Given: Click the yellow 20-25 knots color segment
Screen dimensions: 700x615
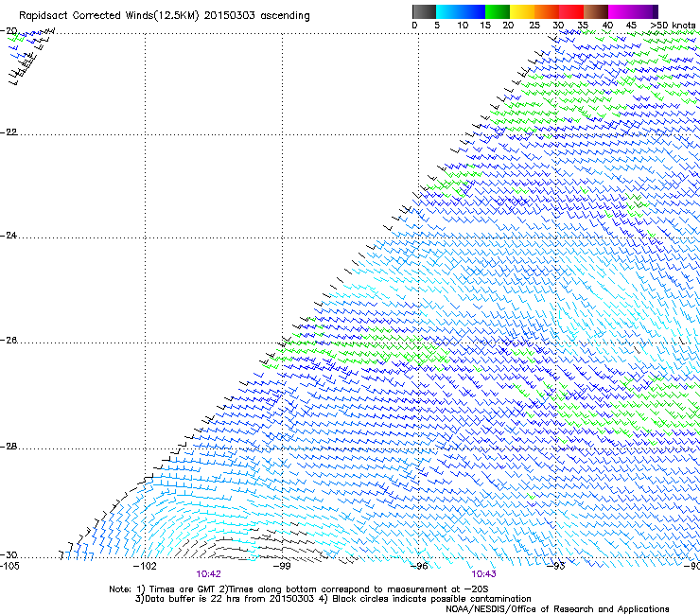Looking at the screenshot, I should [522, 11].
